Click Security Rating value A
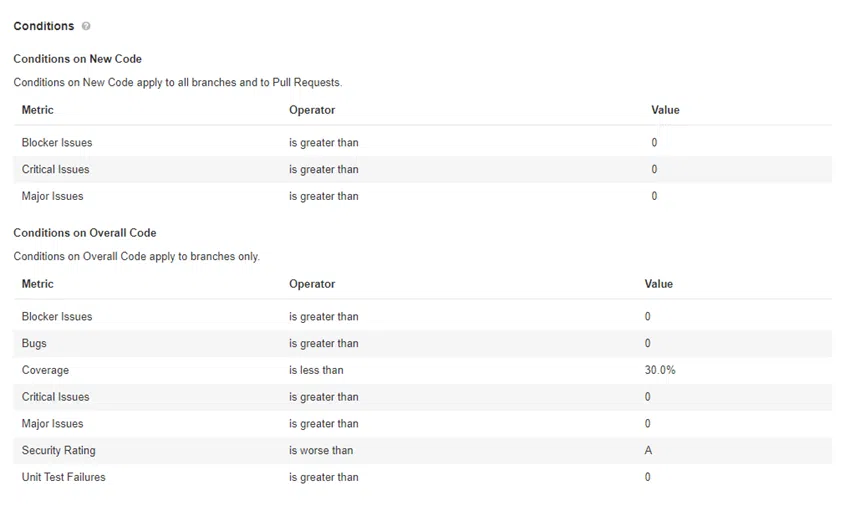The width and height of the screenshot is (866, 506). point(648,451)
